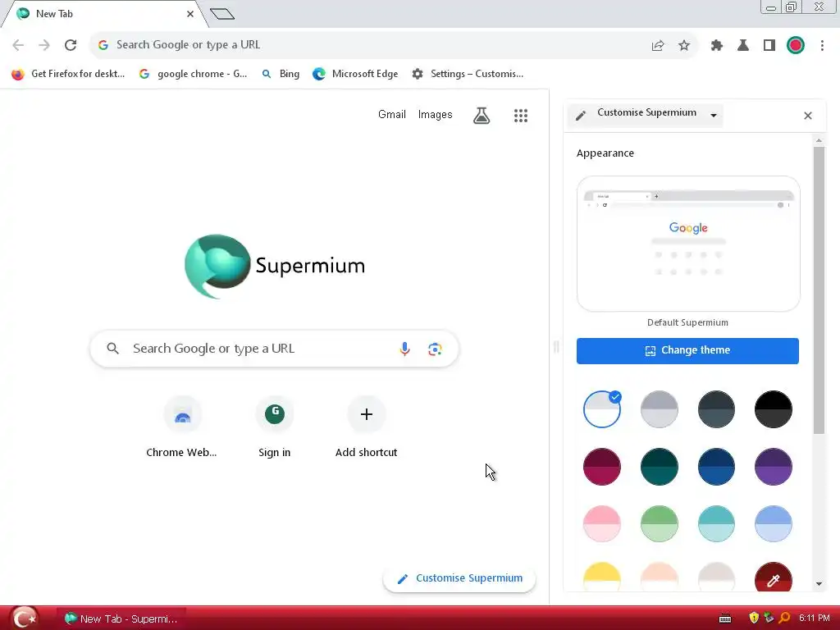840x630 pixels.
Task: Open Settings – Customise bookmark
Action: [468, 74]
